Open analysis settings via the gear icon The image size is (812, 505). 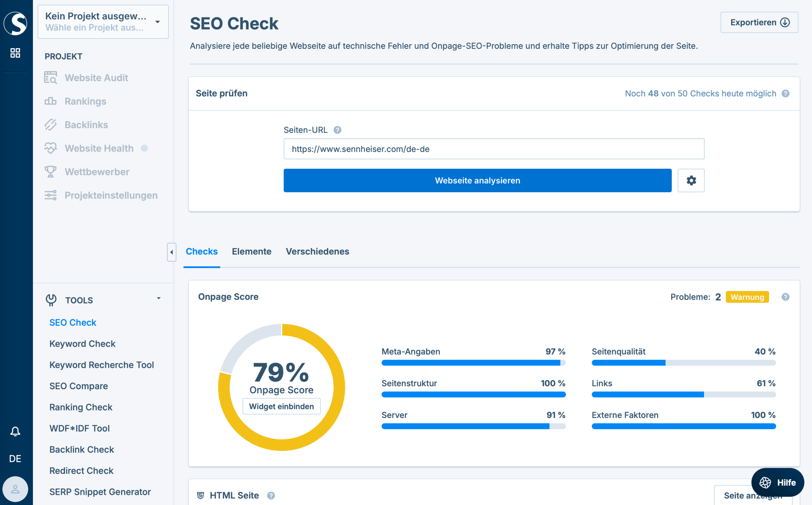pyautogui.click(x=691, y=180)
